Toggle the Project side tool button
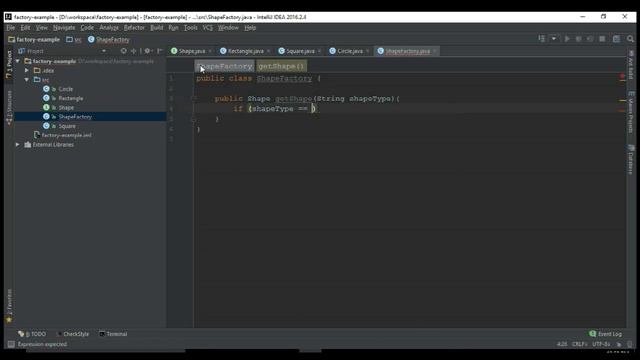The height and width of the screenshot is (360, 640). [x=9, y=64]
